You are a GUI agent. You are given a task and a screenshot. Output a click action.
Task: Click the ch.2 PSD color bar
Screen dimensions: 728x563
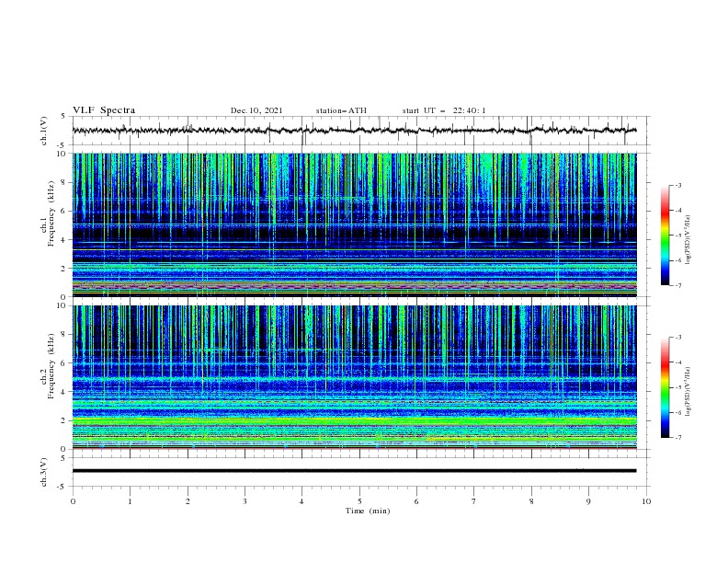[665, 387]
